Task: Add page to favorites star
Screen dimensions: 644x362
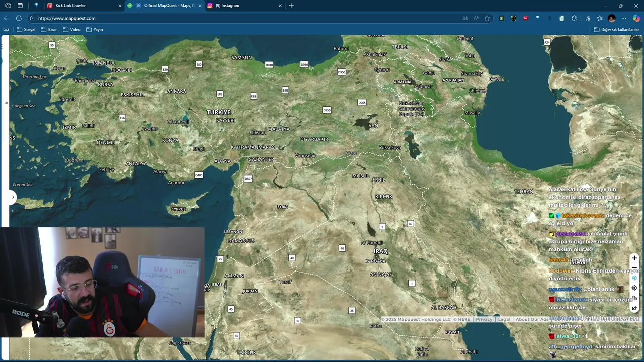Action: 487,18
